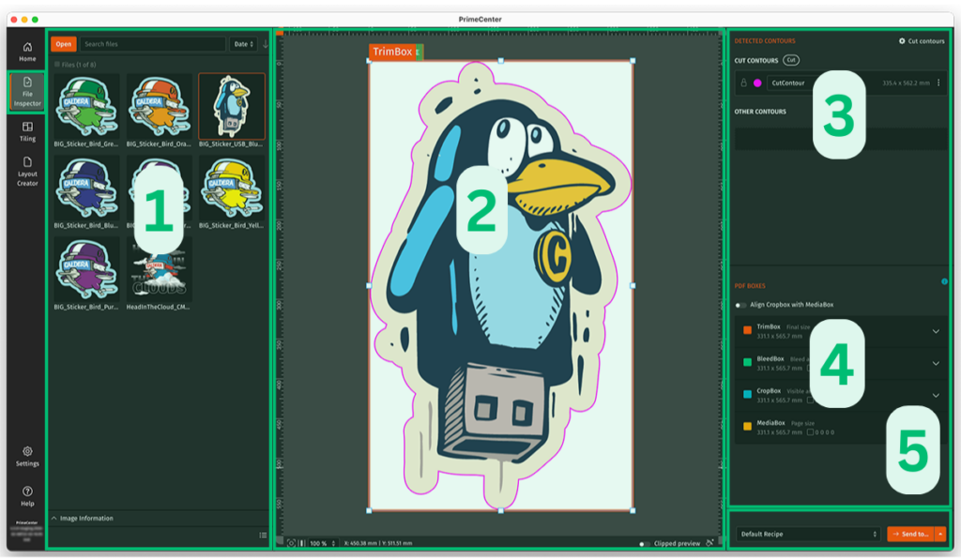The height and width of the screenshot is (560, 961).
Task: Open the Default Recipe dropdown
Action: pyautogui.click(x=808, y=534)
